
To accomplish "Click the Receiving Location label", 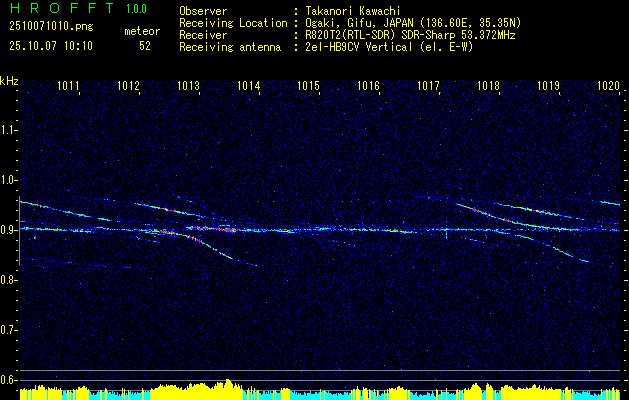I will click(233, 23).
